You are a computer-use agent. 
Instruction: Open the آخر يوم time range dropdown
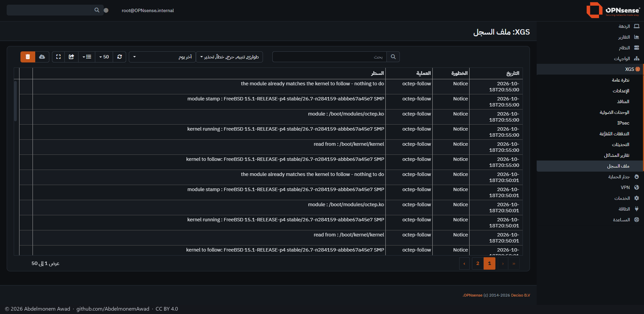[162, 57]
